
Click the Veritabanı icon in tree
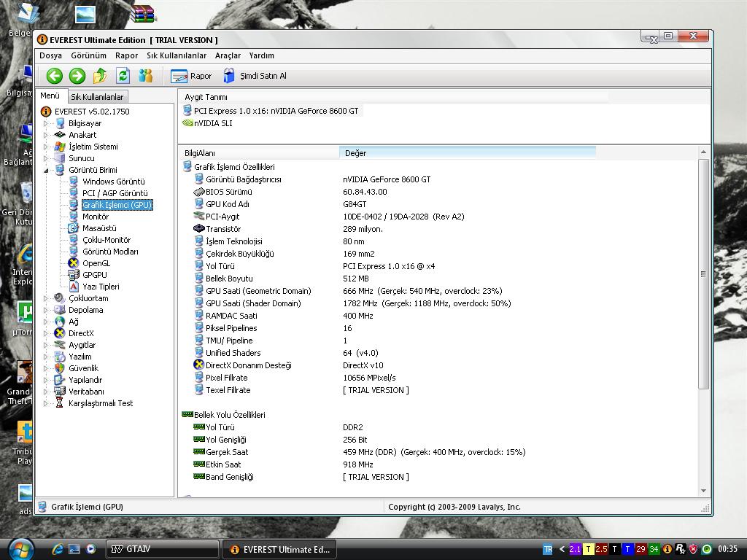point(60,392)
